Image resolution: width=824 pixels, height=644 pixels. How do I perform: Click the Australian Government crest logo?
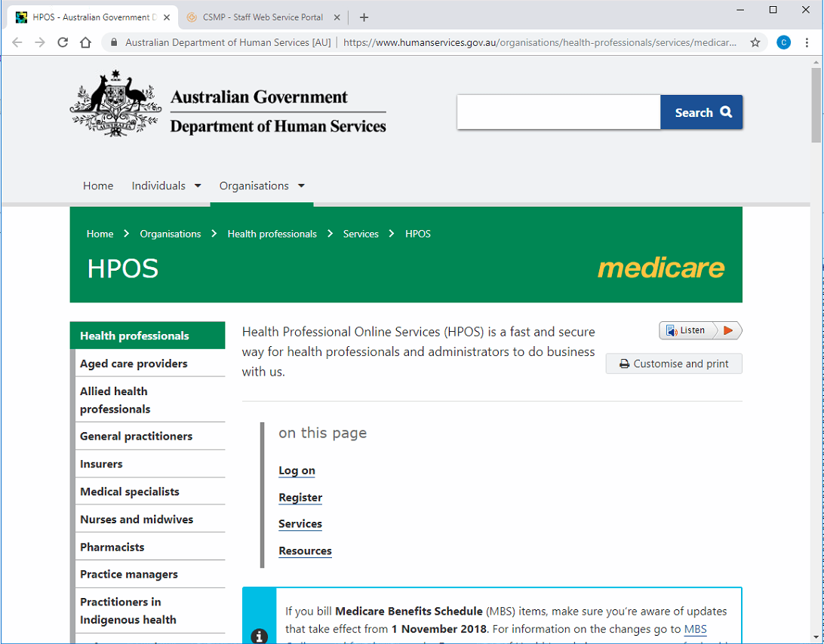coord(115,103)
